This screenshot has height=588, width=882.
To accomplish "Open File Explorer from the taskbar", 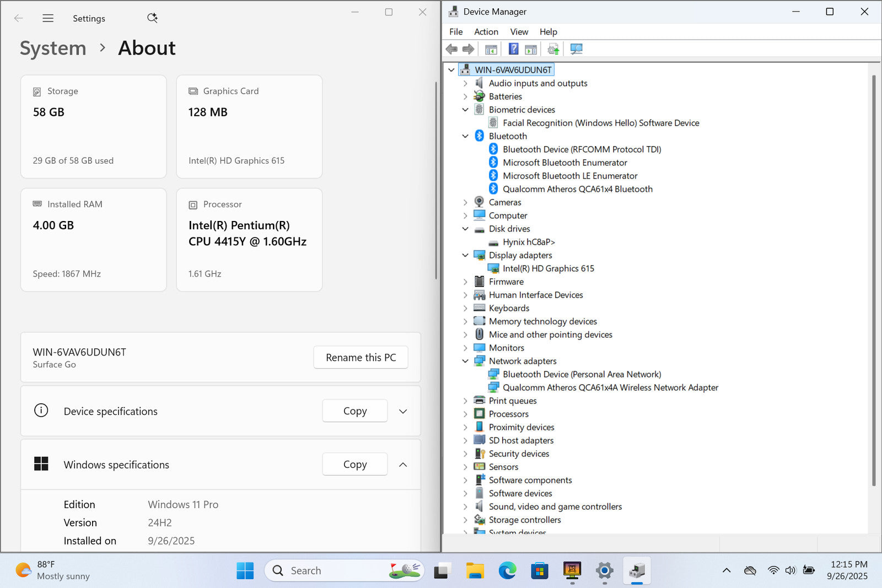I will click(475, 570).
